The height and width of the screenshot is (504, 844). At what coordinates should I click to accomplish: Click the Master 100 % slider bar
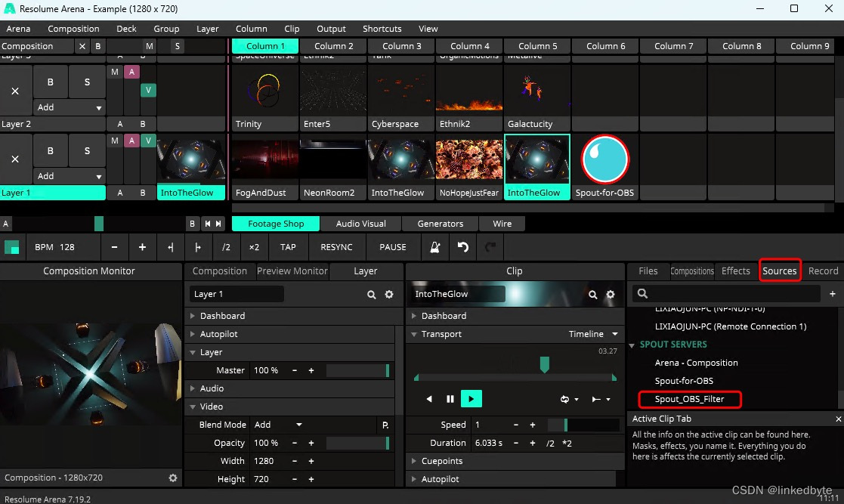click(x=357, y=370)
